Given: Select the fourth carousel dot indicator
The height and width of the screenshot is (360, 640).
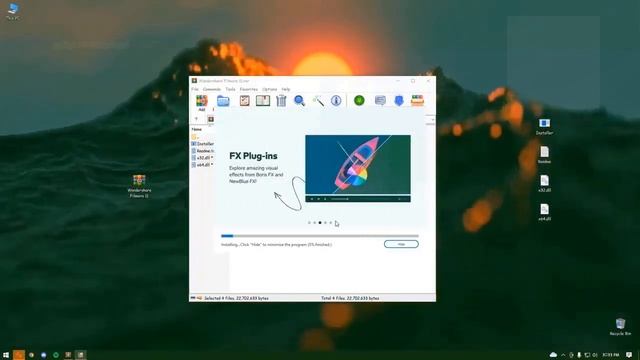Looking at the screenshot, I should pyautogui.click(x=325, y=223).
